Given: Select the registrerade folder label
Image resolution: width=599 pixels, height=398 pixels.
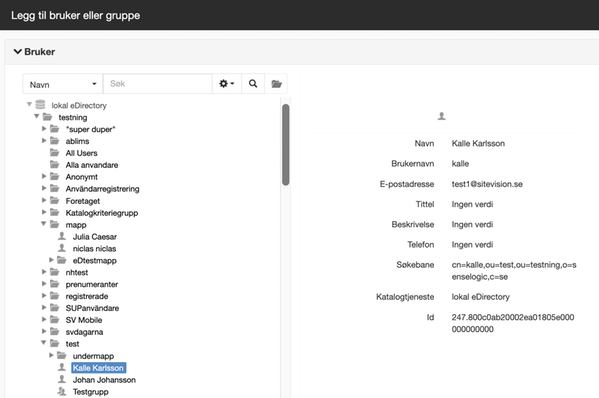Looking at the screenshot, I should point(87,296).
